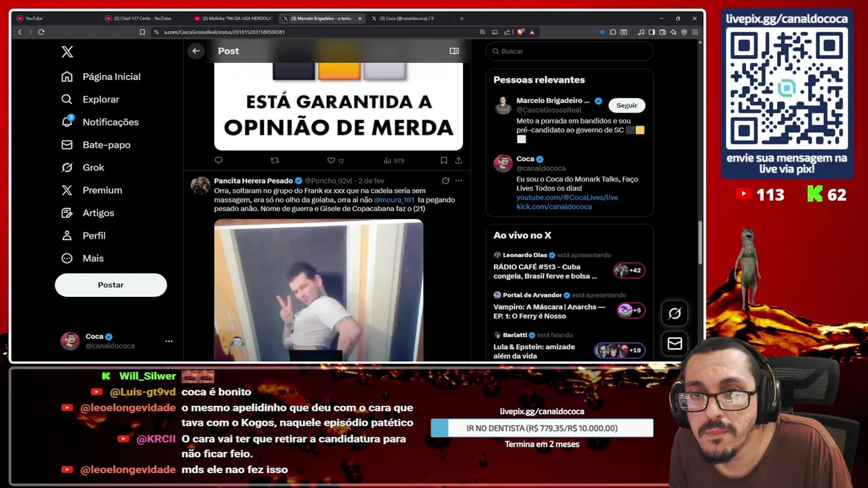Share the top post
868x488 pixels.
pos(458,160)
